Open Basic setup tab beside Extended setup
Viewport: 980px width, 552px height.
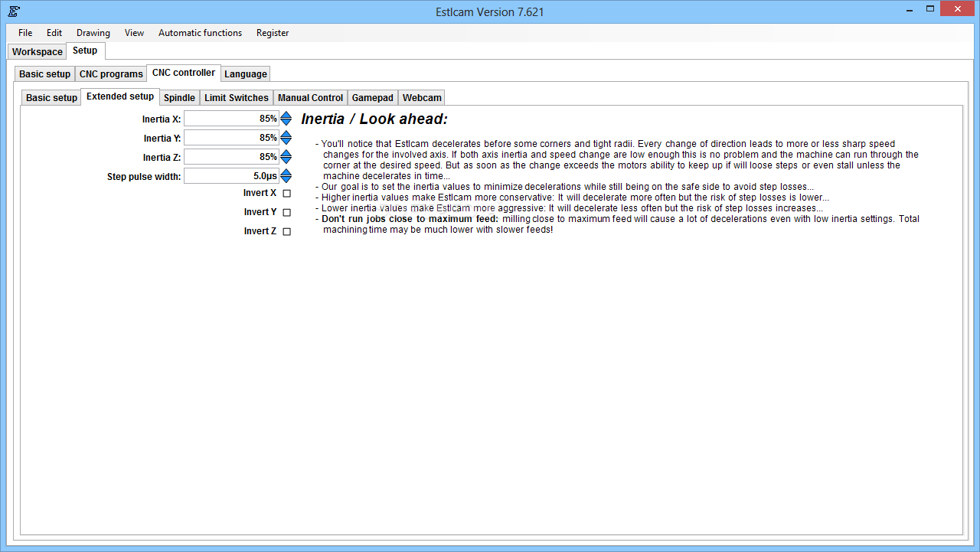(52, 98)
